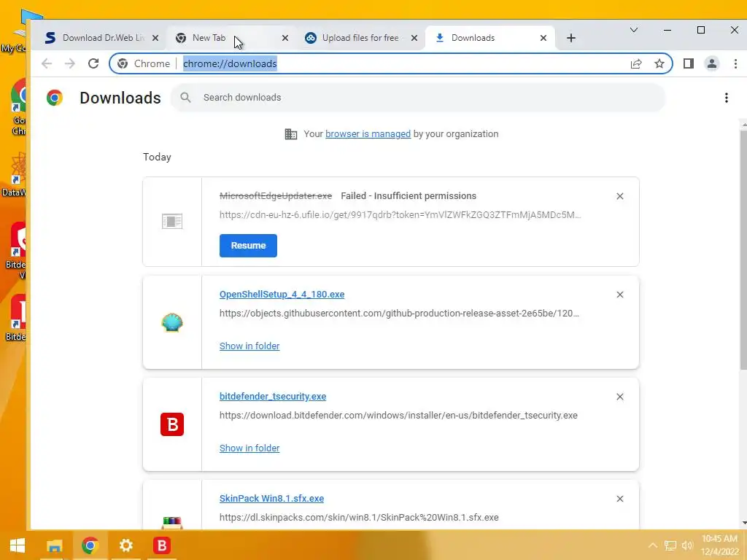Close the Downloads tab
The height and width of the screenshot is (560, 747).
pos(543,38)
